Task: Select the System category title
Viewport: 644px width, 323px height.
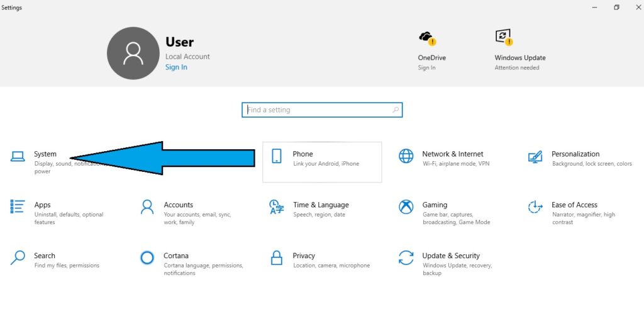Action: 45,154
